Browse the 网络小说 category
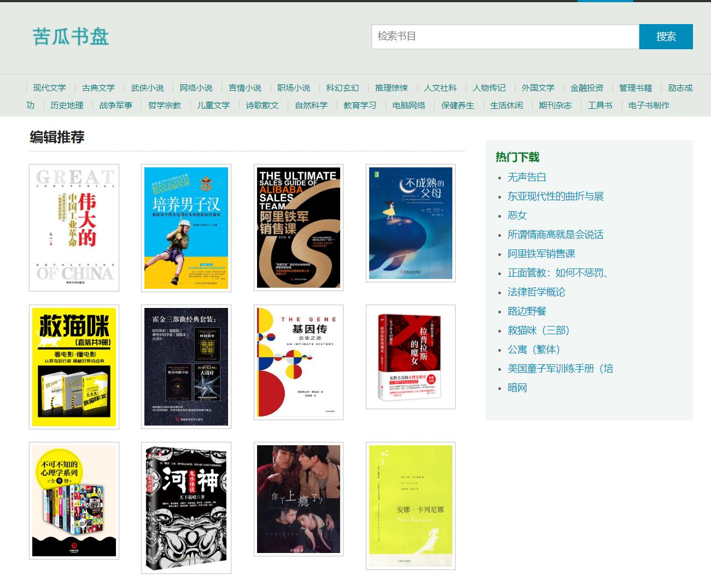This screenshot has width=711, height=588. pyautogui.click(x=196, y=88)
